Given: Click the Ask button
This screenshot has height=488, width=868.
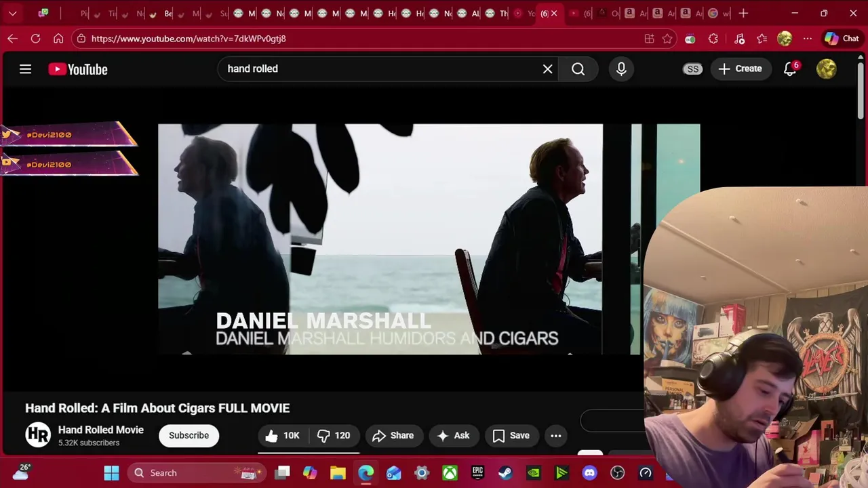Looking at the screenshot, I should point(453,436).
